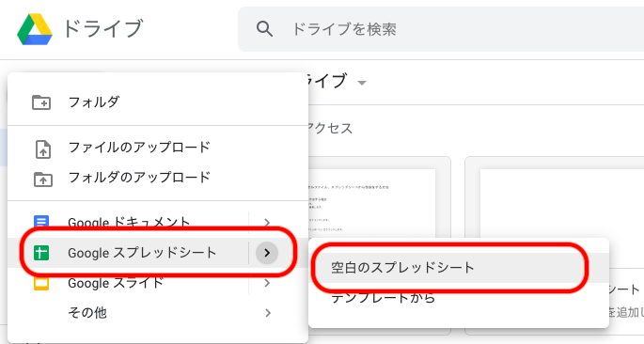
Task: Click the file upload icon
Action: [43, 149]
